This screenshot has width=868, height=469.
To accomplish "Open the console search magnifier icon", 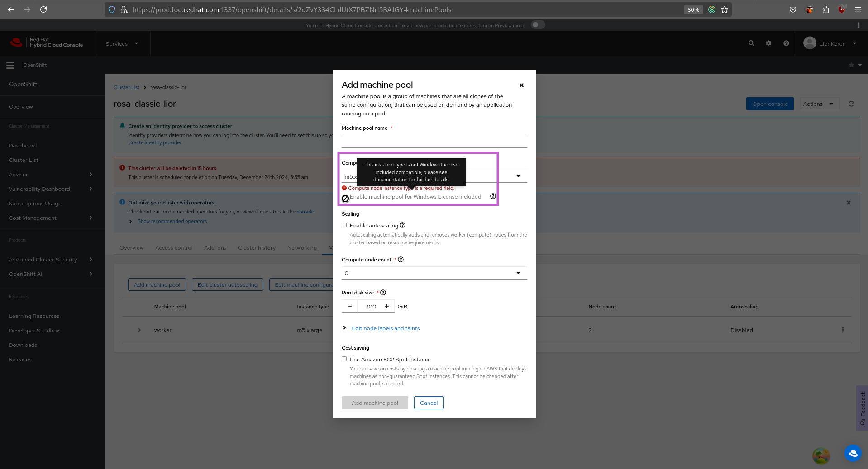I will [751, 43].
